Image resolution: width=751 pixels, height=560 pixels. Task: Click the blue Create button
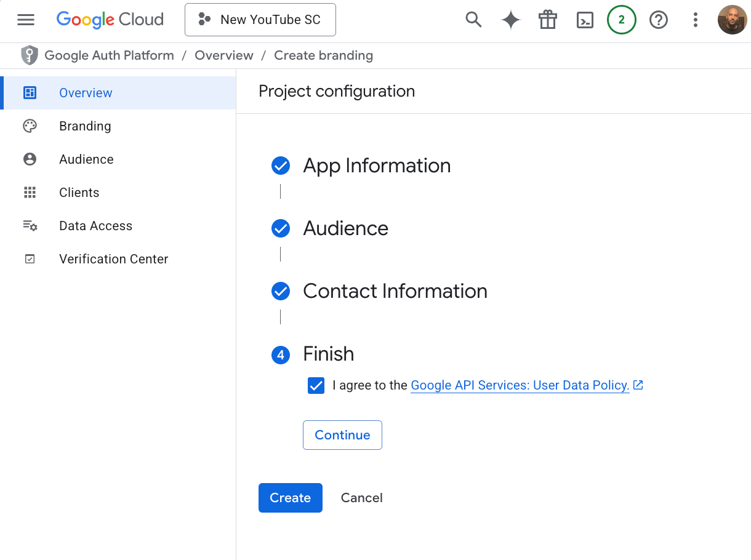coord(290,498)
